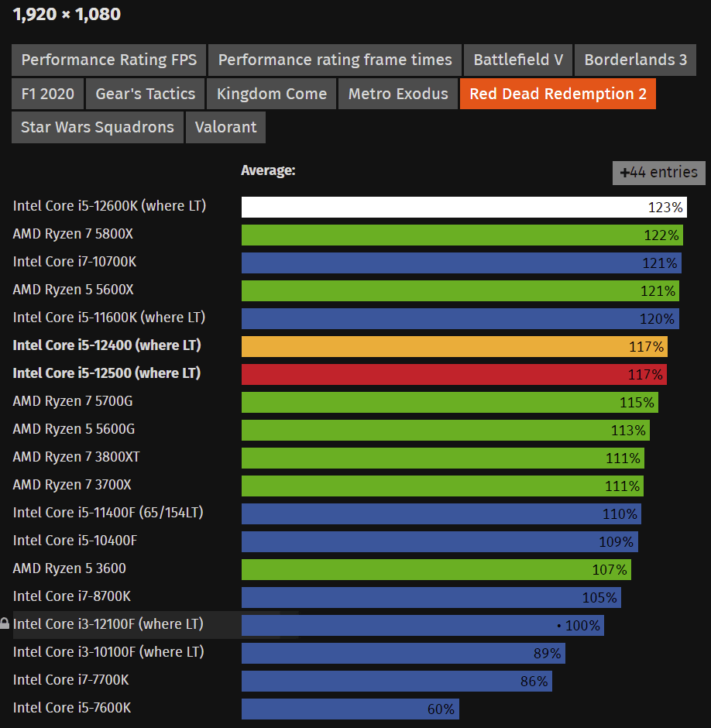Select the 111% bar for Ryzen 7 3800XT
The width and height of the screenshot is (711, 728).
pyautogui.click(x=442, y=458)
